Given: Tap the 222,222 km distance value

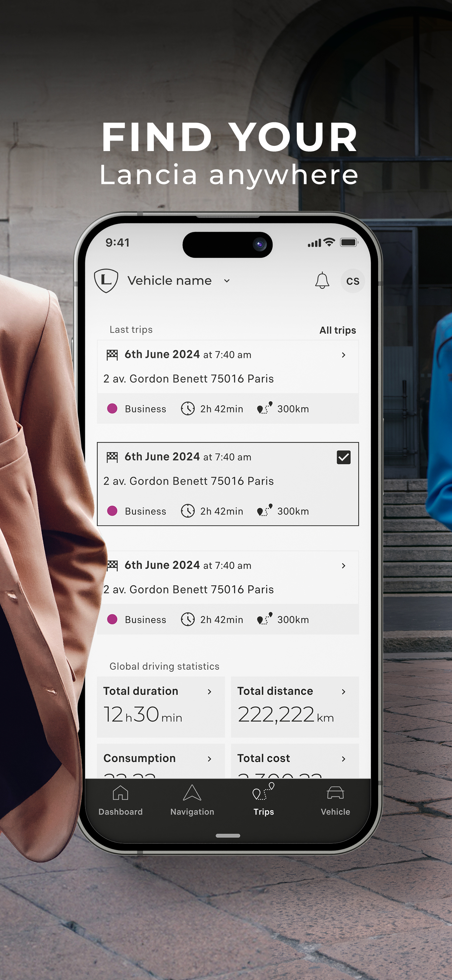Looking at the screenshot, I should tap(286, 715).
